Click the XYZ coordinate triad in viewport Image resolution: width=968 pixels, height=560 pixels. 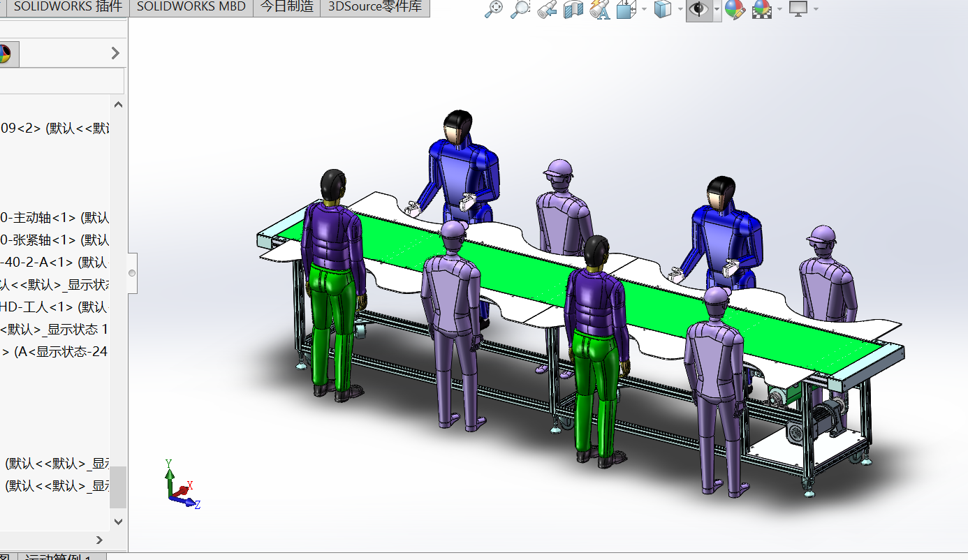tap(182, 485)
